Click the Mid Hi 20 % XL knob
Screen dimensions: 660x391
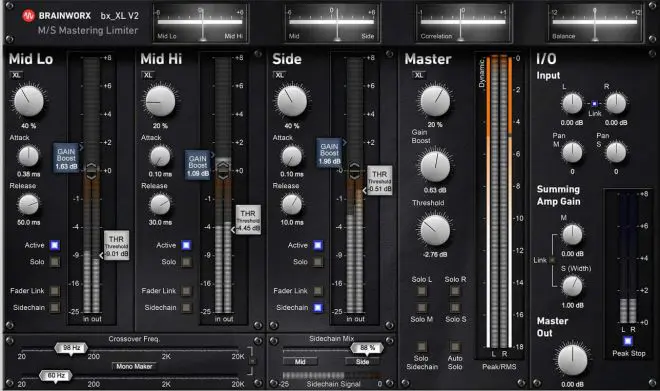(x=160, y=101)
